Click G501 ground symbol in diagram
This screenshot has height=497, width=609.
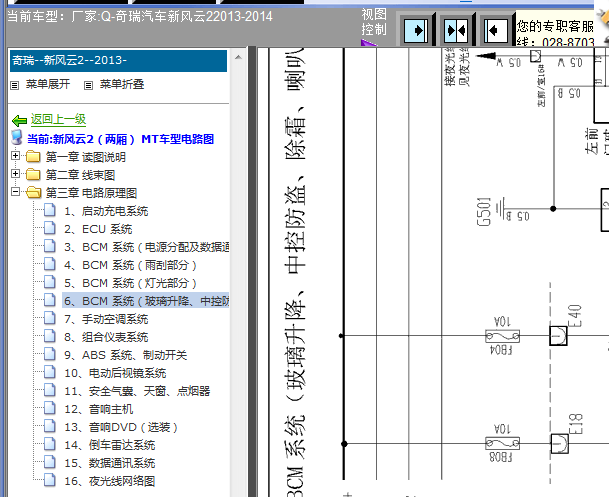pos(501,209)
